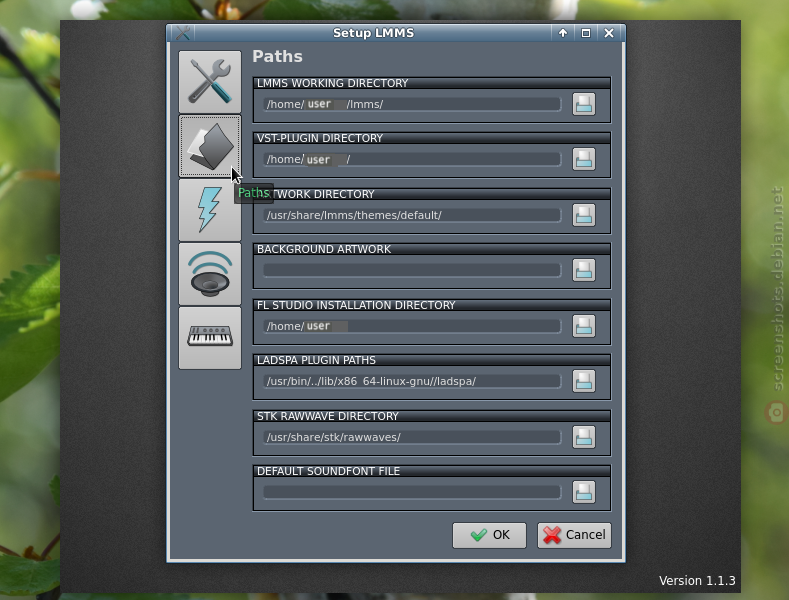Click the STK rawwave directory field

pos(412,437)
